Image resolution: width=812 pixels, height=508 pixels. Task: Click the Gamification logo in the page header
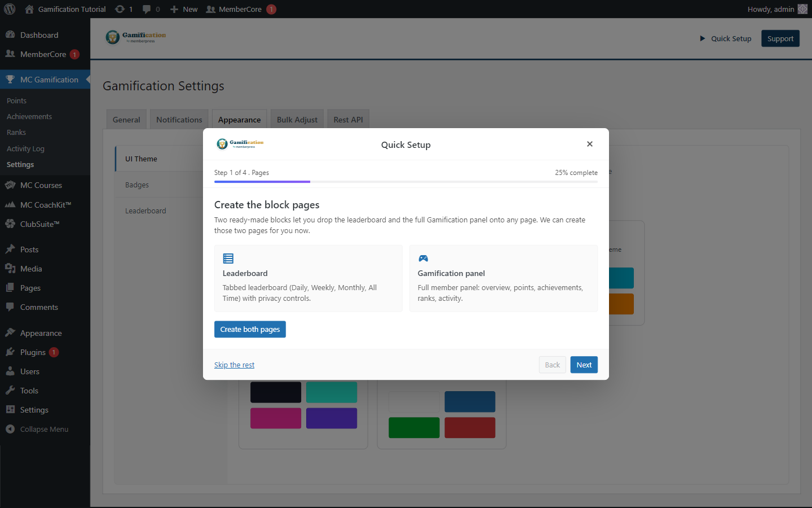coord(136,37)
